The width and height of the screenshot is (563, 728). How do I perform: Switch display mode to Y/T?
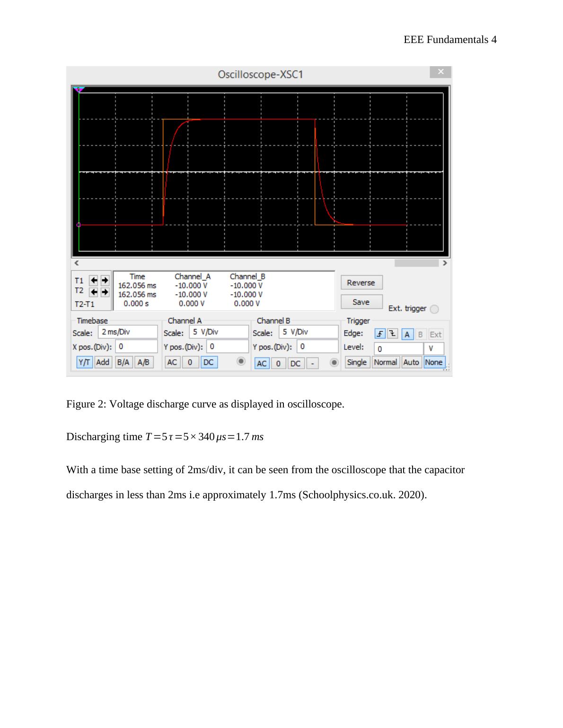click(84, 363)
